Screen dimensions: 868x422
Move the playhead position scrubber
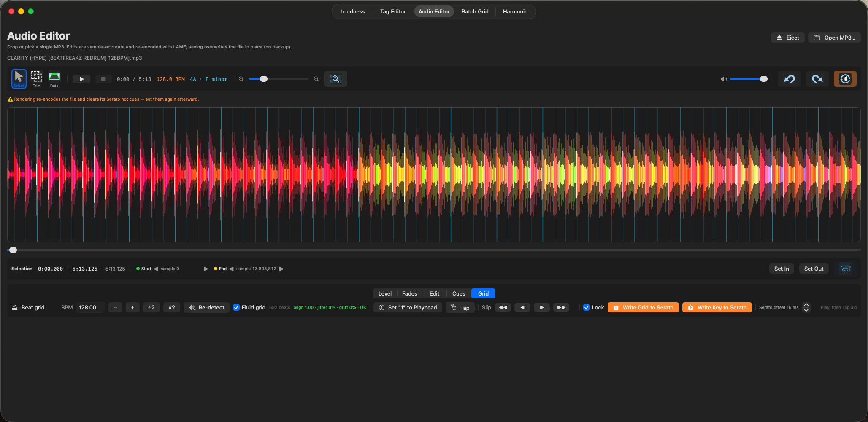13,250
